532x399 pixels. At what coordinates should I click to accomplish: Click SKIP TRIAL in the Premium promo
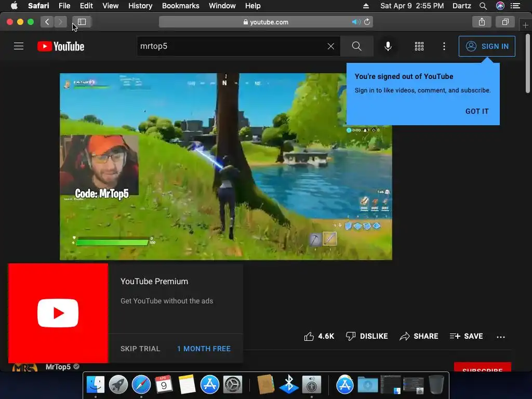pos(140,349)
